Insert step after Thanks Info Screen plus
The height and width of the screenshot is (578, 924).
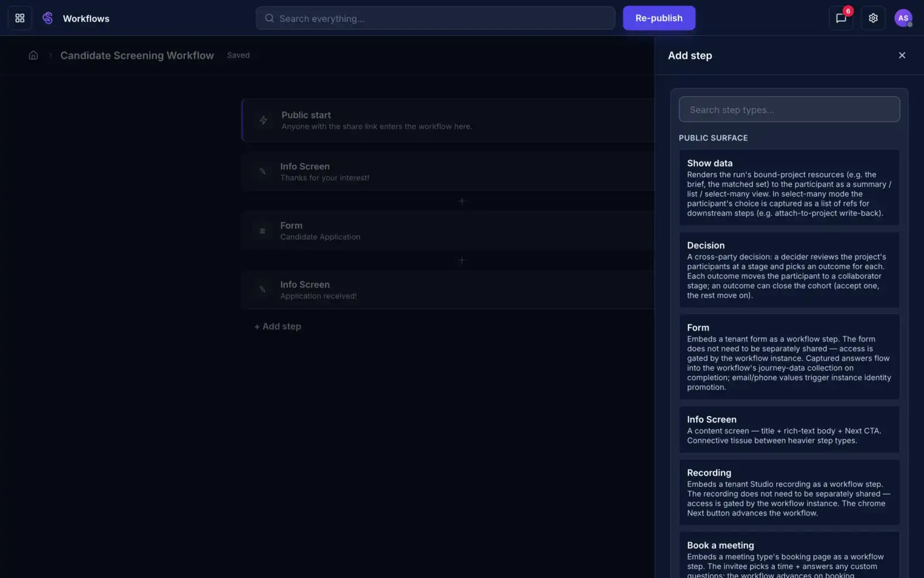(x=461, y=201)
